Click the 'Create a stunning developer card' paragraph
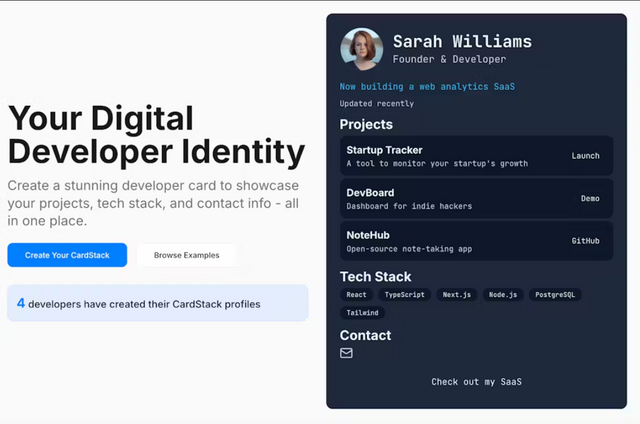 coord(153,203)
